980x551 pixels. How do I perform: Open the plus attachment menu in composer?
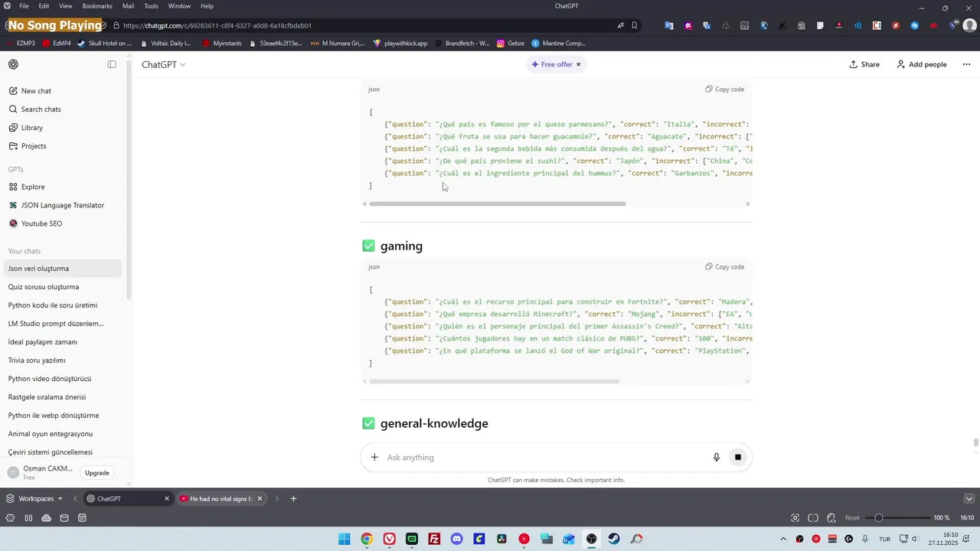click(374, 458)
